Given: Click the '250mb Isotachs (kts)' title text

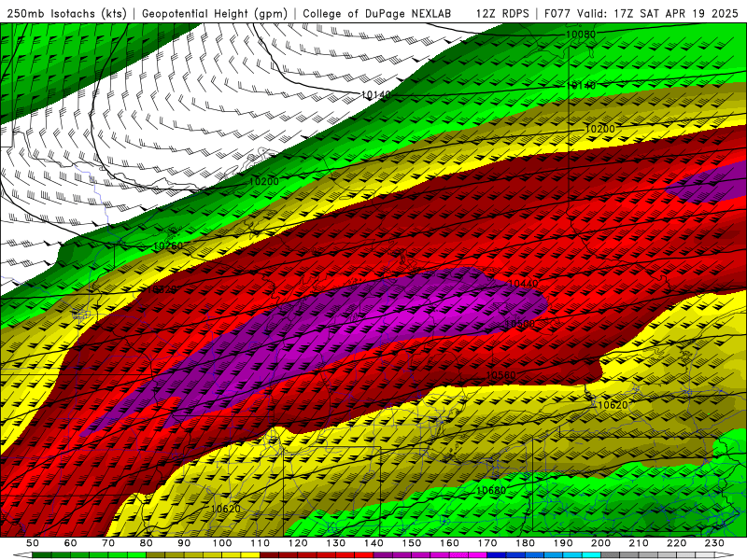Looking at the screenshot, I should [66, 14].
